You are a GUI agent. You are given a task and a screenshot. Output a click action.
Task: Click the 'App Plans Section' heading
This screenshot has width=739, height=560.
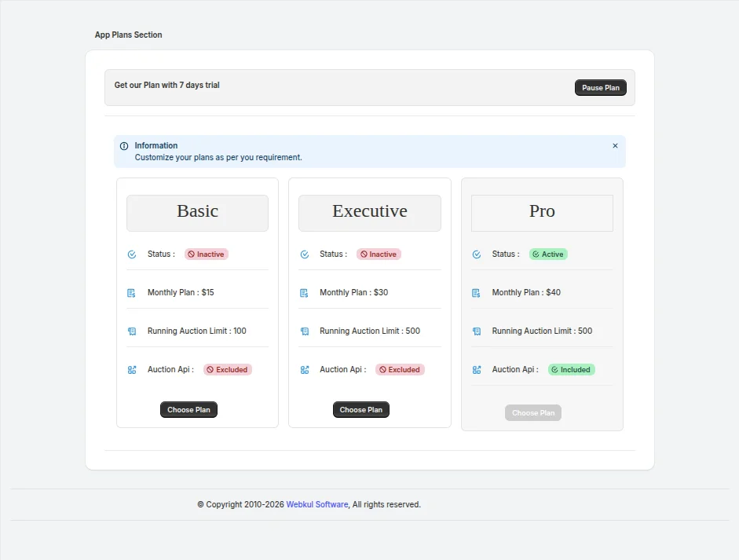tap(128, 35)
